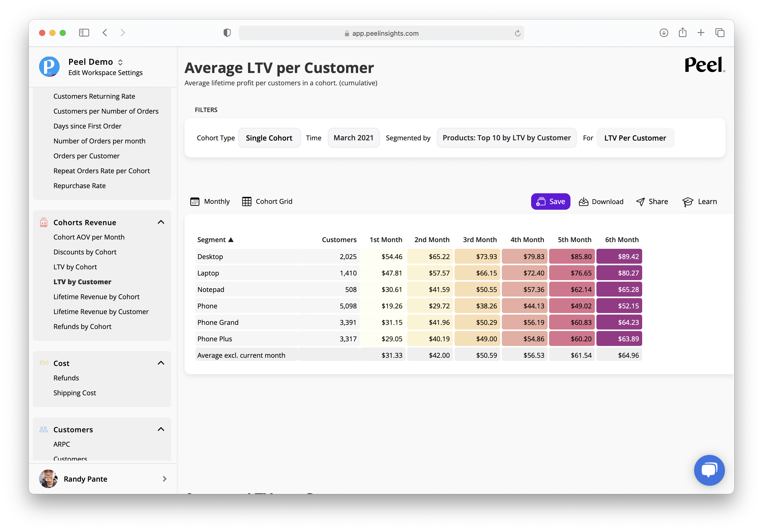Collapse the Cohorts Revenue section

tap(161, 222)
